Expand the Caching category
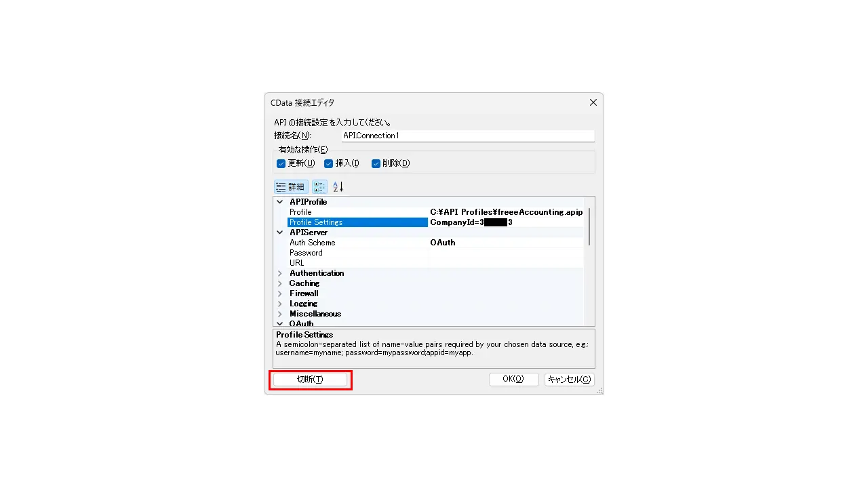 280,283
